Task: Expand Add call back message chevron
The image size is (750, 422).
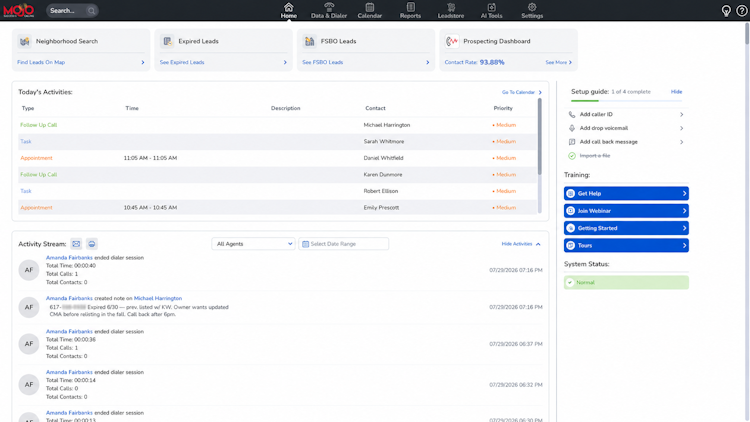Action: [x=682, y=142]
